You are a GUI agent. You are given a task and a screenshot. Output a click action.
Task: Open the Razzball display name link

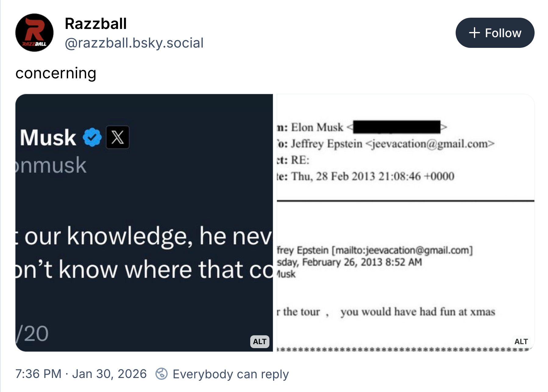click(96, 24)
